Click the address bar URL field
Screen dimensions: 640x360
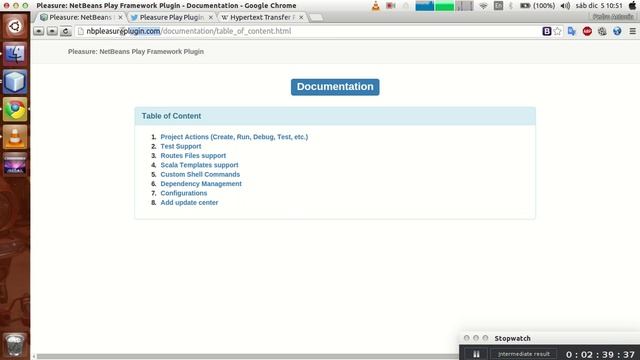pyautogui.click(x=307, y=31)
